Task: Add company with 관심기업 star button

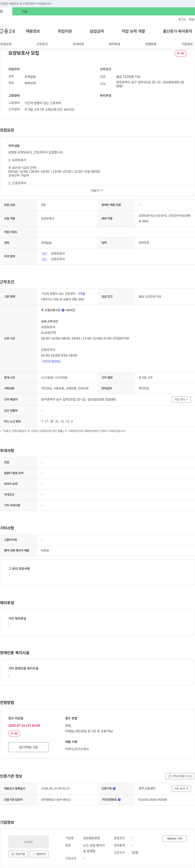Action: pyautogui.click(x=18, y=854)
